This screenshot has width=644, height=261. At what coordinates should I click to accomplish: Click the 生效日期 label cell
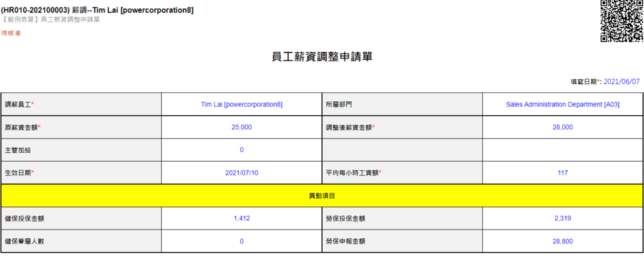tap(81, 172)
